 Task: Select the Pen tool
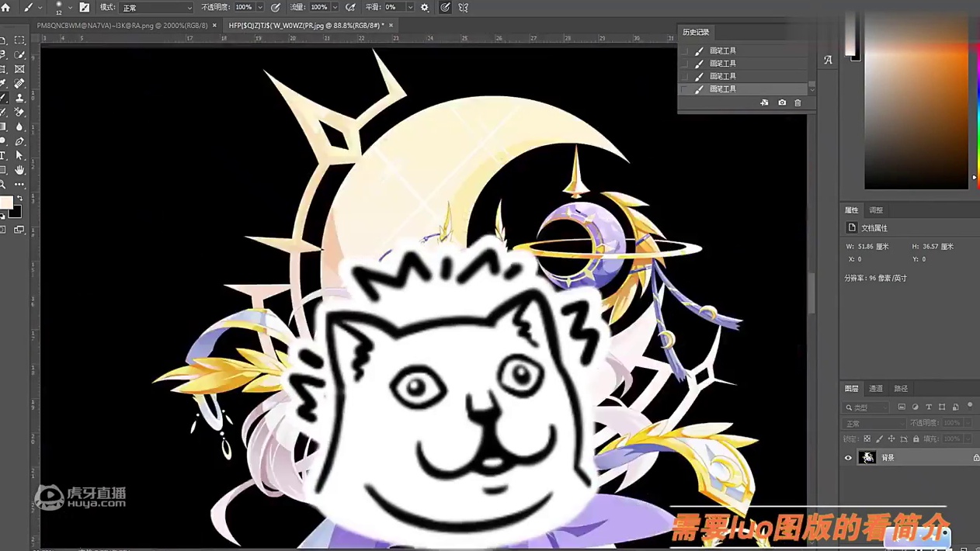[x=19, y=141]
